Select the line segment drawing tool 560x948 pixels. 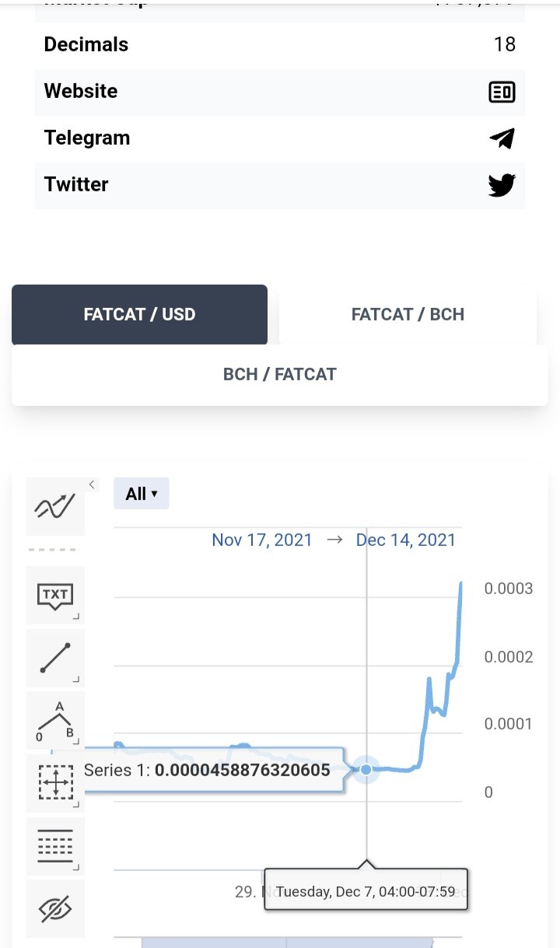click(55, 658)
